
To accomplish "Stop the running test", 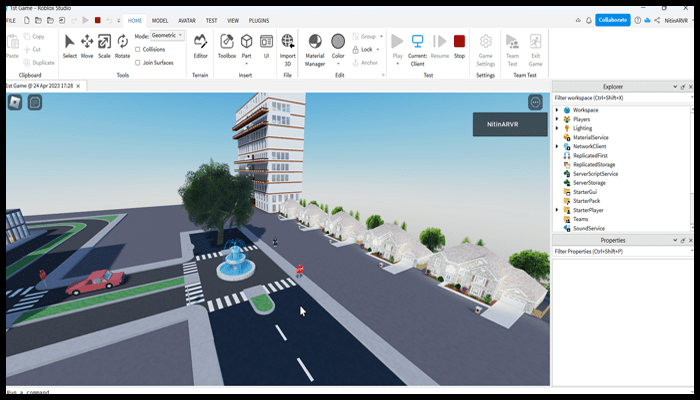I will click(459, 46).
